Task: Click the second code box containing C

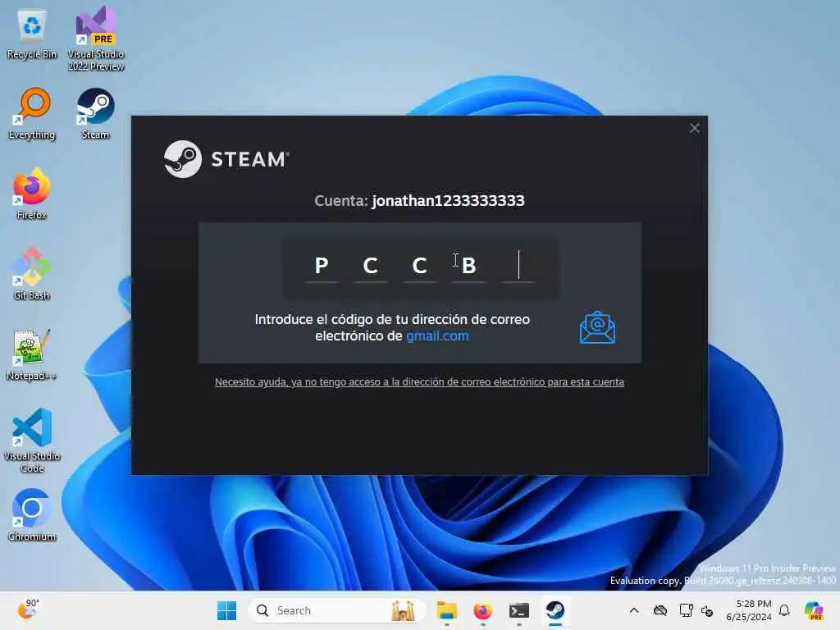Action: (370, 266)
